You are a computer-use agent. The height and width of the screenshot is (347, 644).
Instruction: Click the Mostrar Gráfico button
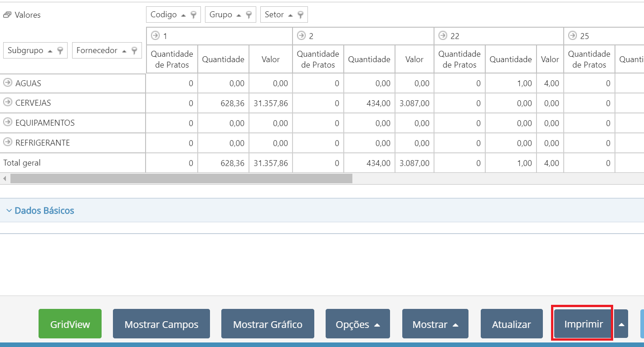[x=268, y=324]
